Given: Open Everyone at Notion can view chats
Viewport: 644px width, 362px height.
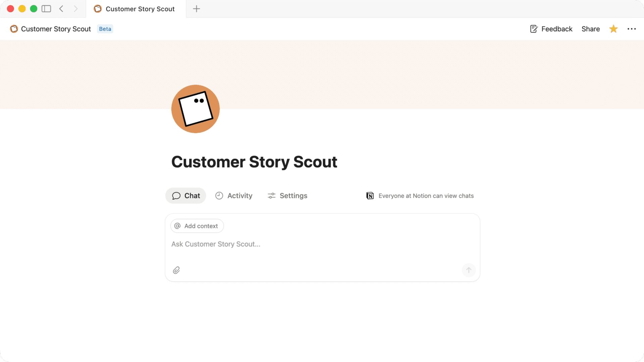Looking at the screenshot, I should pyautogui.click(x=420, y=196).
